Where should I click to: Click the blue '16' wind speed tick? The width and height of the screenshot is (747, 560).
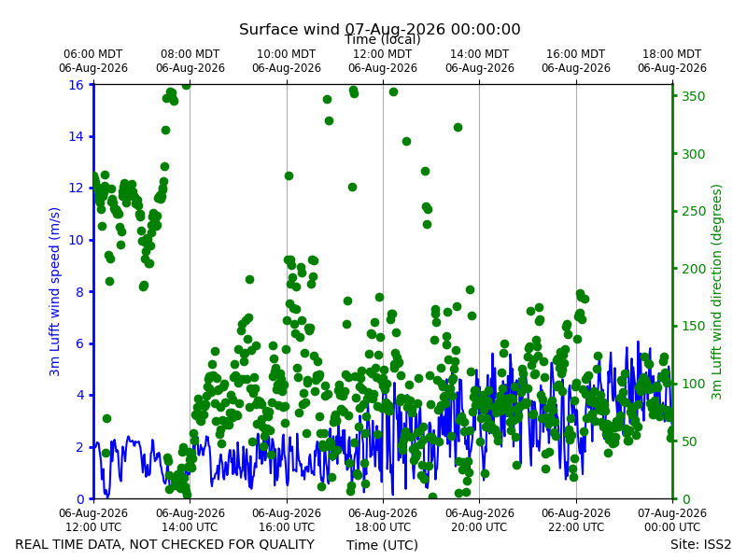coord(76,85)
